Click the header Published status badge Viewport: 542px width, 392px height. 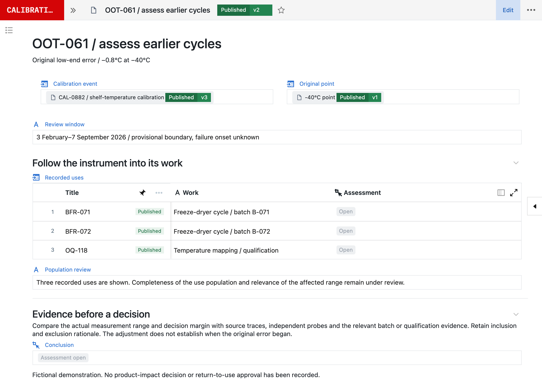coord(233,10)
